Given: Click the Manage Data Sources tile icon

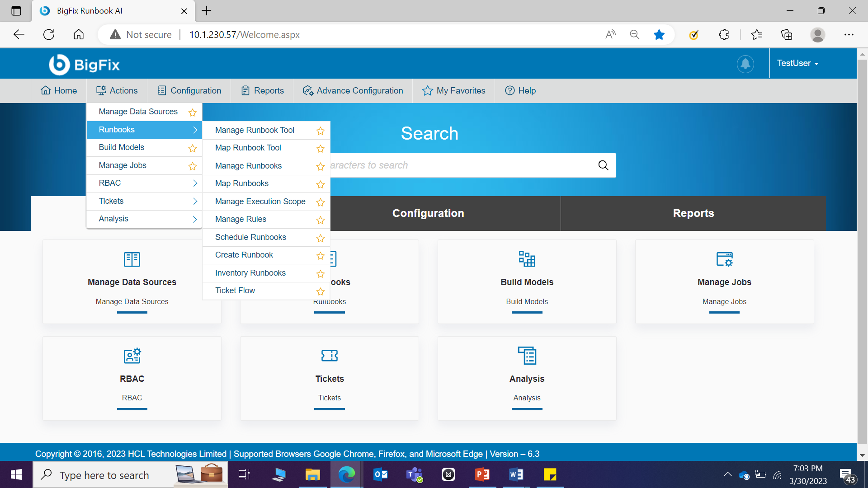Looking at the screenshot, I should [132, 259].
